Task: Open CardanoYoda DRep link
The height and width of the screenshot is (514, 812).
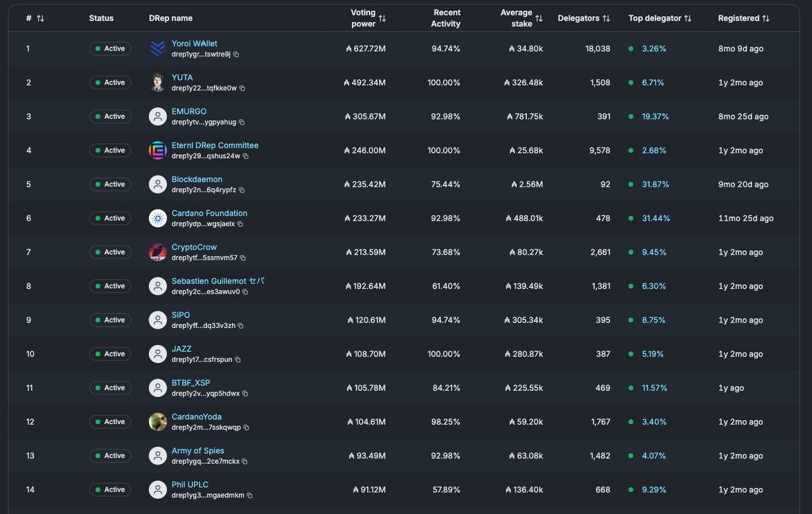Action: [x=196, y=417]
